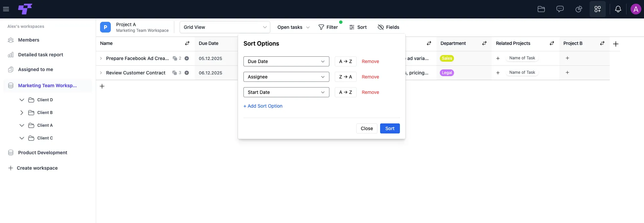Click the blue Sort button

(x=390, y=128)
